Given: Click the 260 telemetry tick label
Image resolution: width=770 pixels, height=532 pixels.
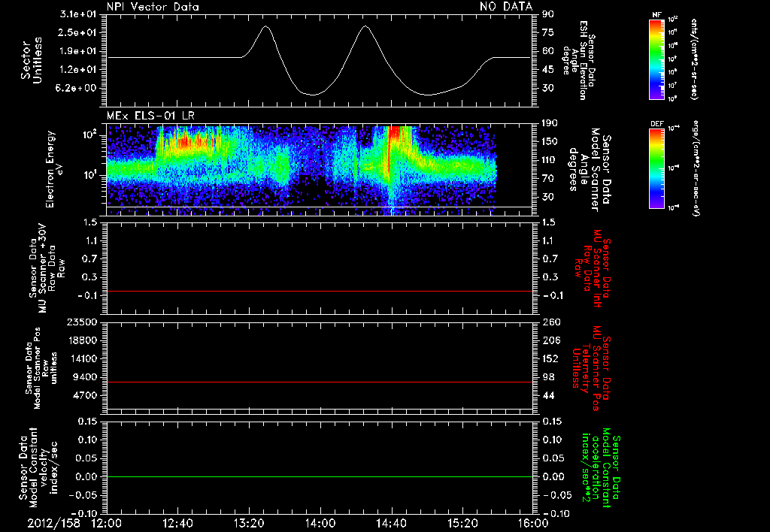Looking at the screenshot, I should pyautogui.click(x=551, y=322).
